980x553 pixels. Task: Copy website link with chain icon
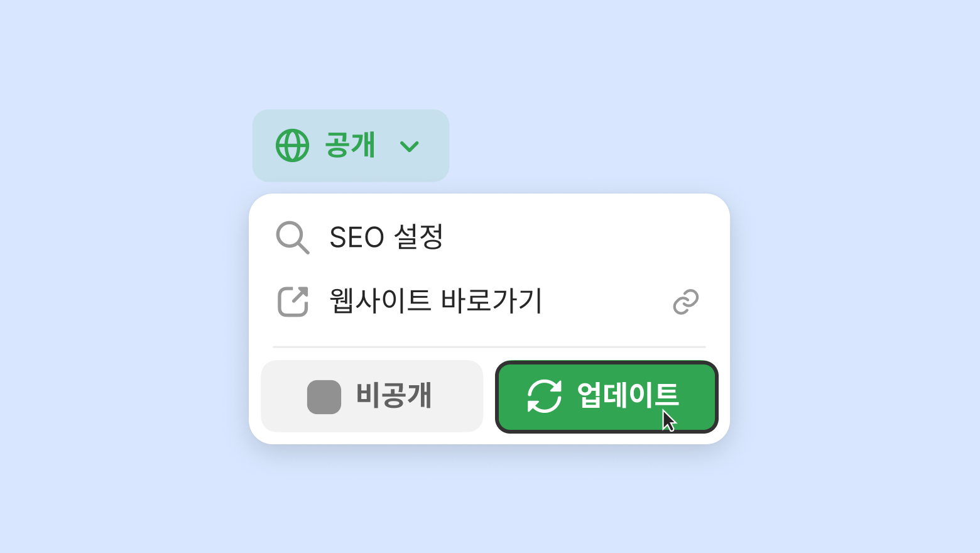click(685, 302)
